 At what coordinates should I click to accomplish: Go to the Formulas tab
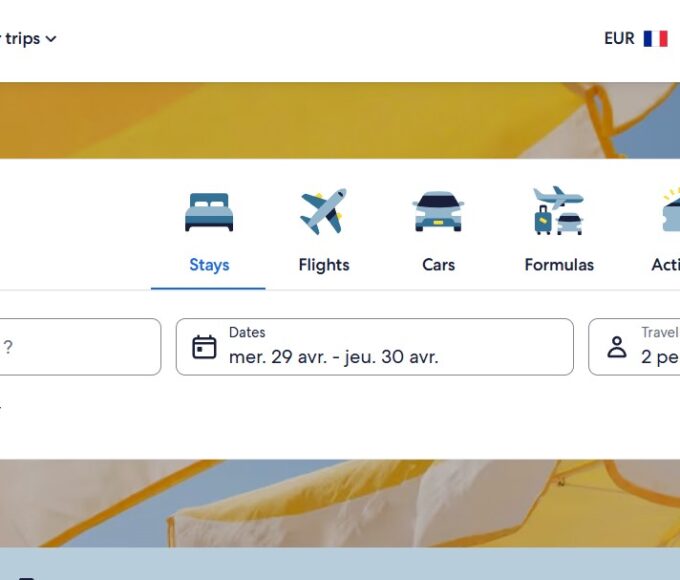pyautogui.click(x=559, y=265)
